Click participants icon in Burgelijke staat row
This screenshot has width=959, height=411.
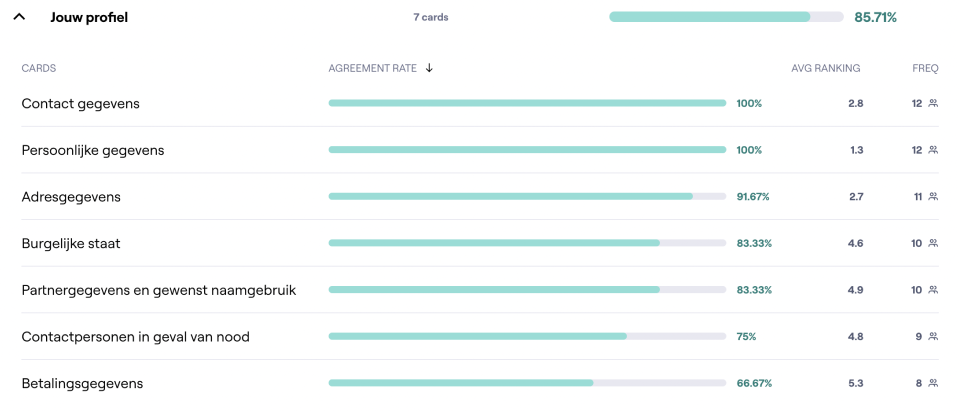pyautogui.click(x=933, y=243)
